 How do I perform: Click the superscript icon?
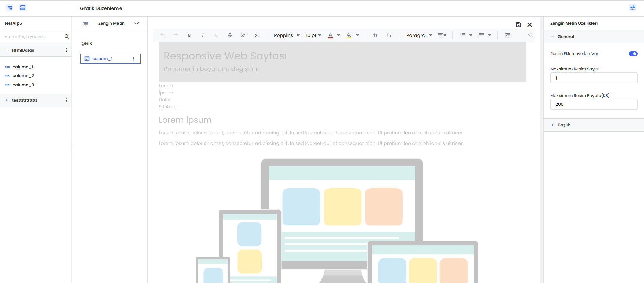[243, 35]
